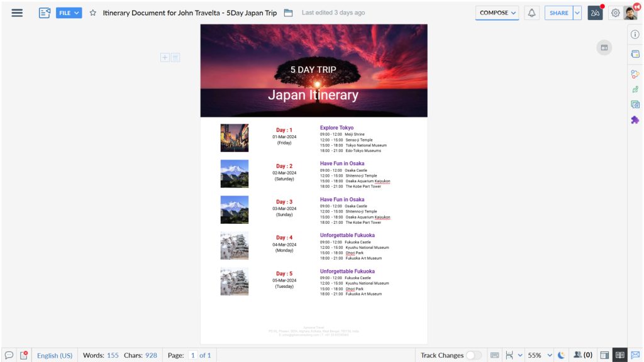Open the collaborators (0) indicator
Viewport: 644px width, 362px height.
click(x=583, y=355)
